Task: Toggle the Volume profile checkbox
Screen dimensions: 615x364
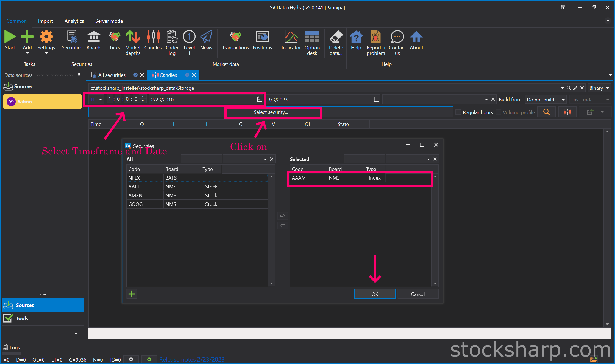Action: (499, 112)
